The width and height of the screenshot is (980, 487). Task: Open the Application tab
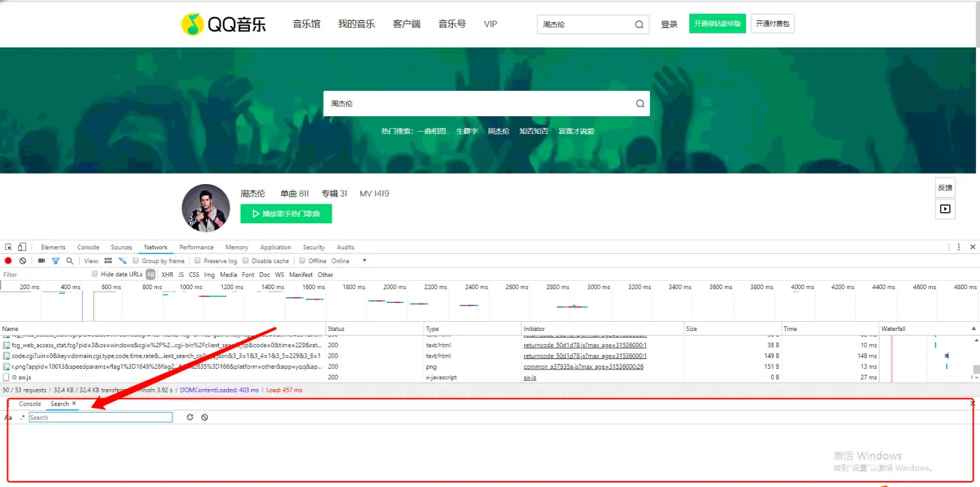(x=276, y=247)
